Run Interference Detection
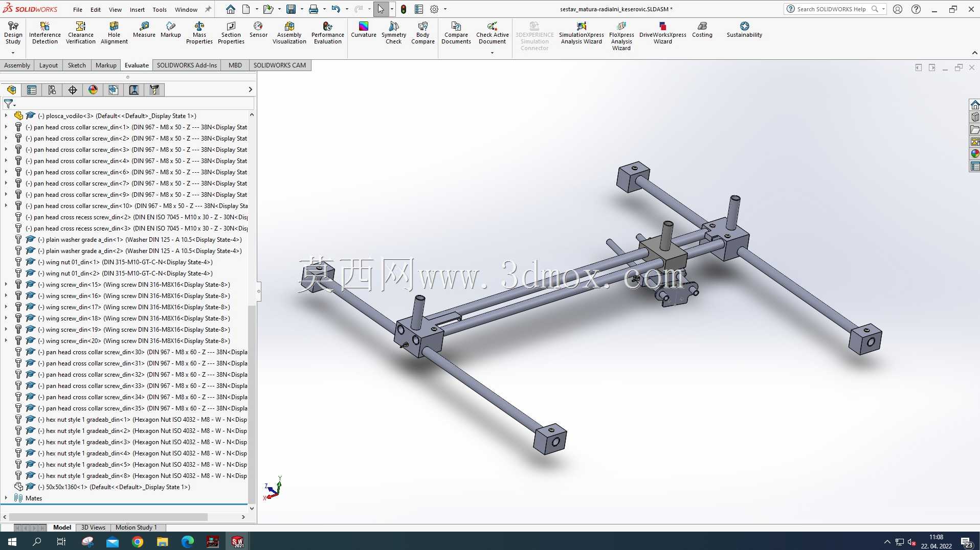The image size is (980, 550). click(x=45, y=33)
